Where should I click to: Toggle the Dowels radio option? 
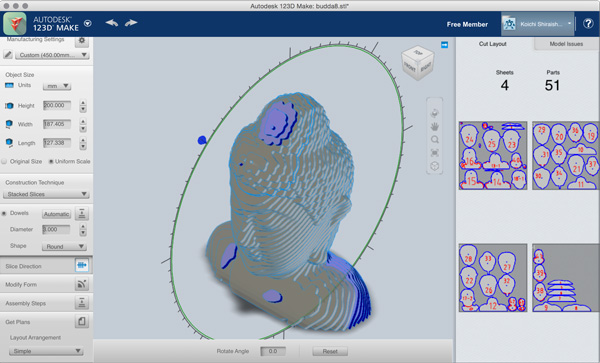pos(4,213)
